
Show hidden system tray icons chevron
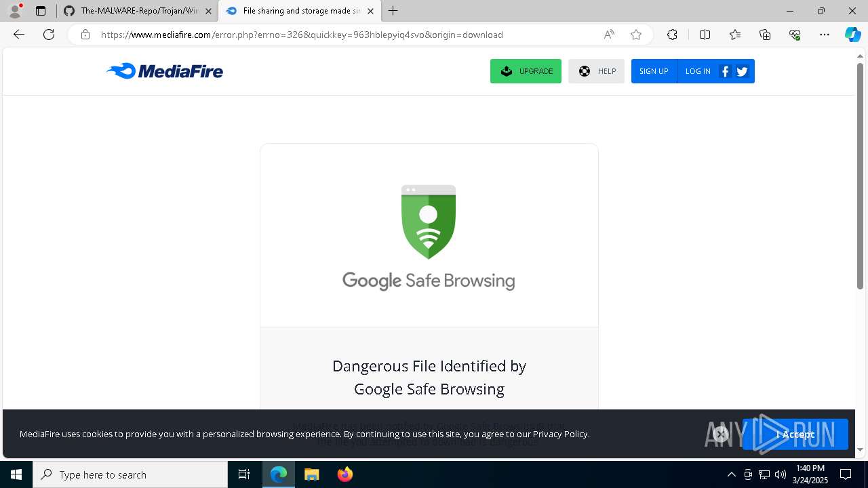[x=731, y=474]
